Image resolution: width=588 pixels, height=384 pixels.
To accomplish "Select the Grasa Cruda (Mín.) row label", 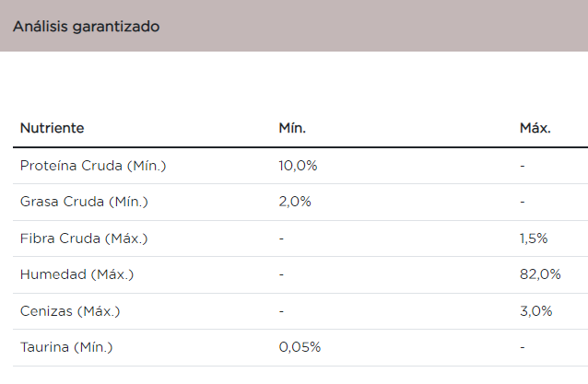I will click(84, 202).
